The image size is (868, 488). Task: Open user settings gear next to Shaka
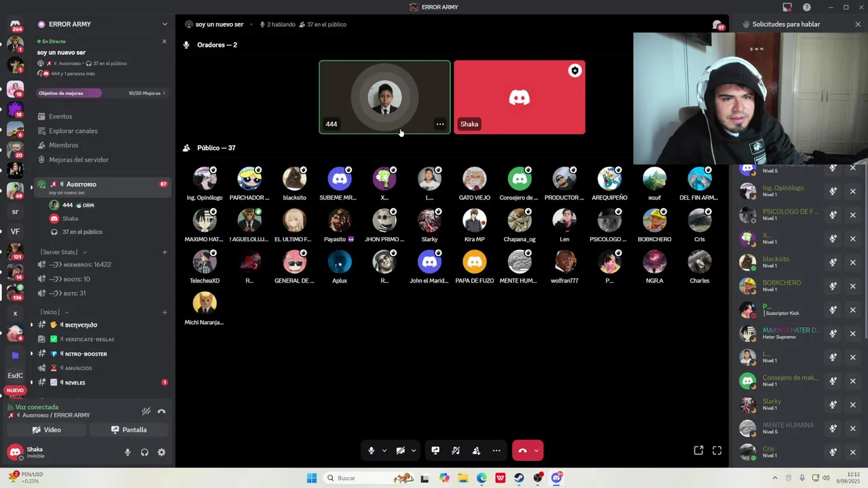(x=161, y=452)
